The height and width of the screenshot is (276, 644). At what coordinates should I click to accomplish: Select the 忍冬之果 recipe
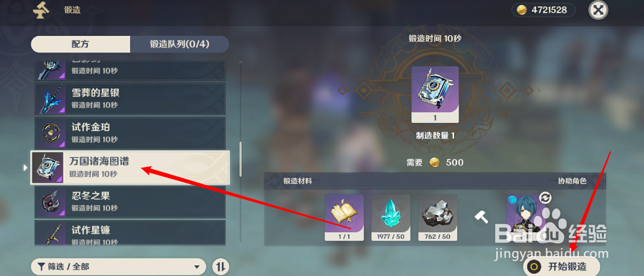coord(130,201)
